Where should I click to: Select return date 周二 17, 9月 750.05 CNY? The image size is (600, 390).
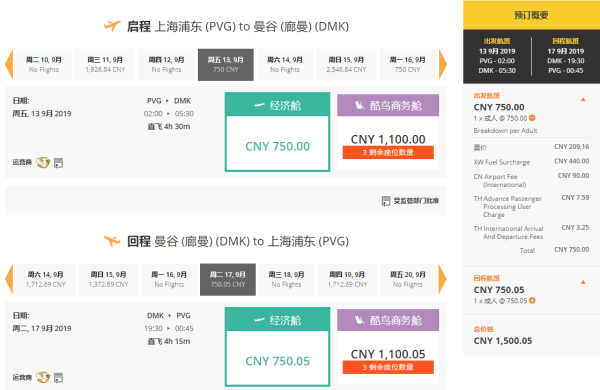coord(228,279)
